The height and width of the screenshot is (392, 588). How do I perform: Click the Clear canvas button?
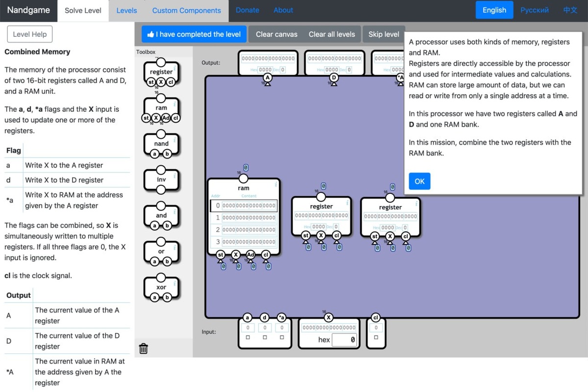276,34
